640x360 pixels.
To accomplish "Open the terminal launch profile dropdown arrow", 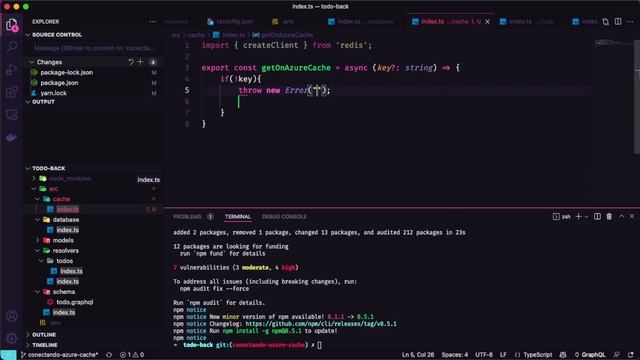I will pos(587,216).
